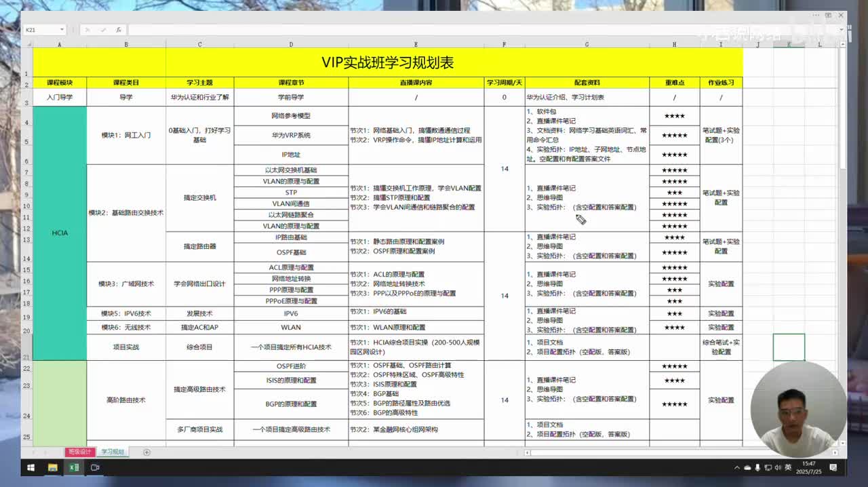Click the vertical scrollbar thumb
868x487 pixels.
[843, 109]
